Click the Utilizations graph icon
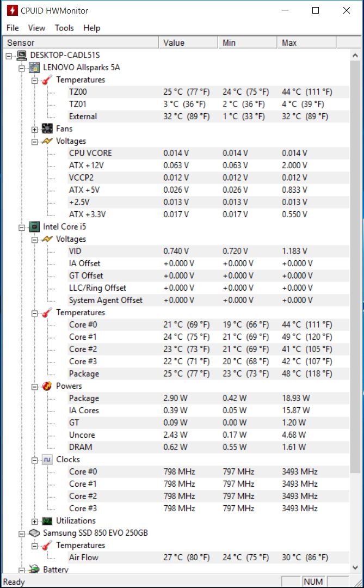364x588 pixels. (47, 521)
